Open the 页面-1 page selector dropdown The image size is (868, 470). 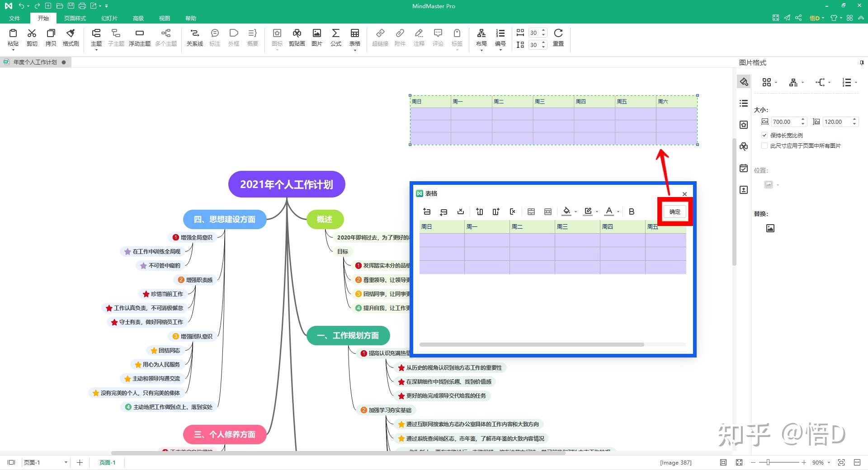pos(66,462)
